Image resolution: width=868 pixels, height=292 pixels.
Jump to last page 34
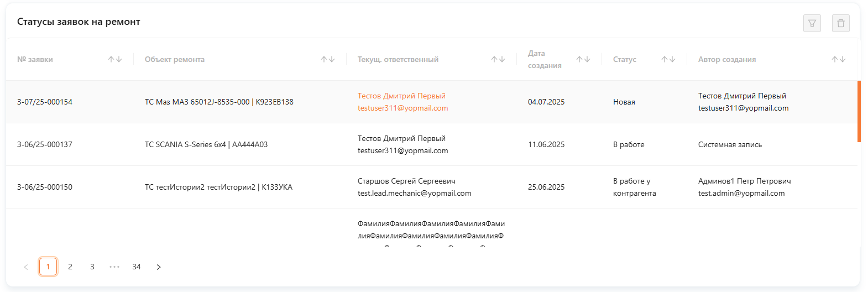(x=137, y=267)
